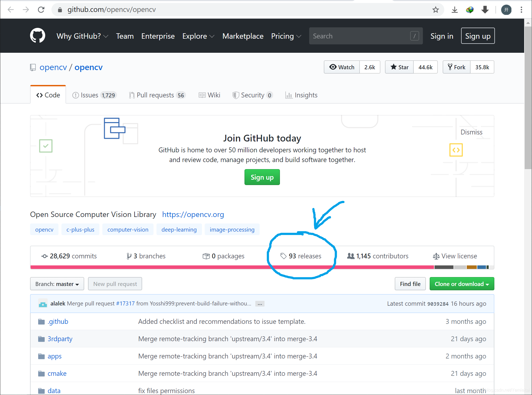This screenshot has width=532, height=395.
Task: Open the Branch: master dropdown
Action: pyautogui.click(x=57, y=284)
